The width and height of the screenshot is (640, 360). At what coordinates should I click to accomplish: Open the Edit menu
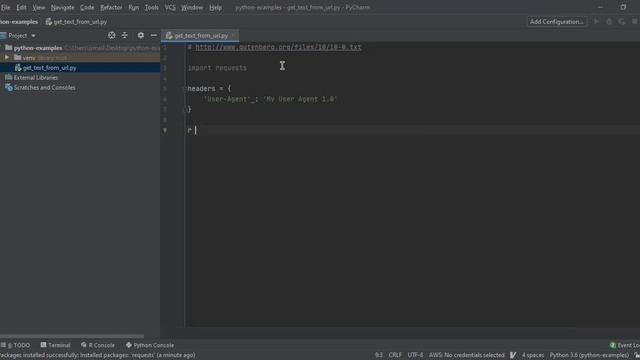[x=21, y=7]
